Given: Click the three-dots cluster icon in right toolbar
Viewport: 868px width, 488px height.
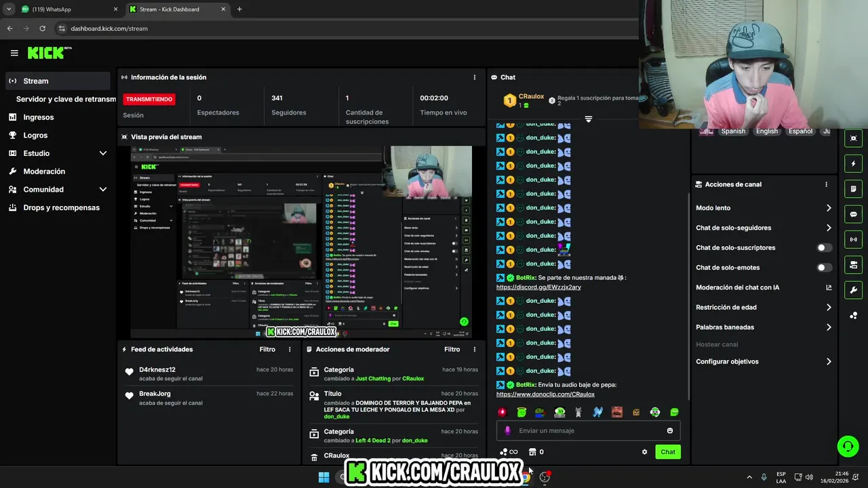Looking at the screenshot, I should coord(853,315).
